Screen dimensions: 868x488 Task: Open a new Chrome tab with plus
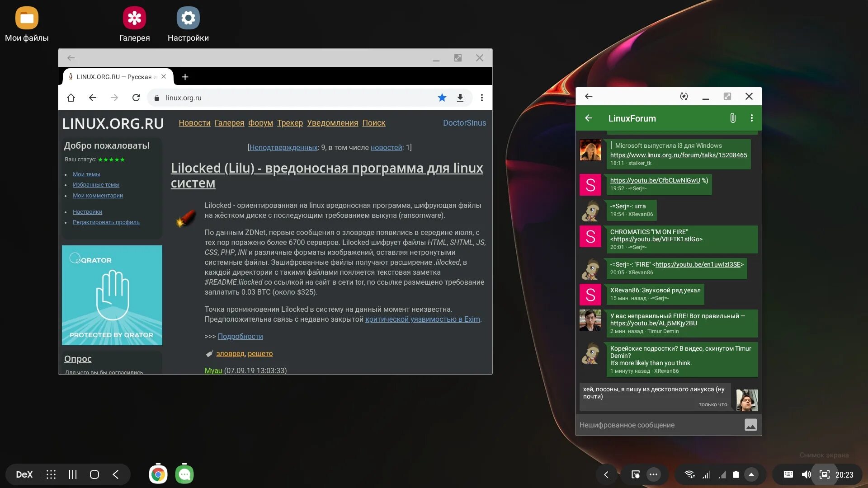185,77
